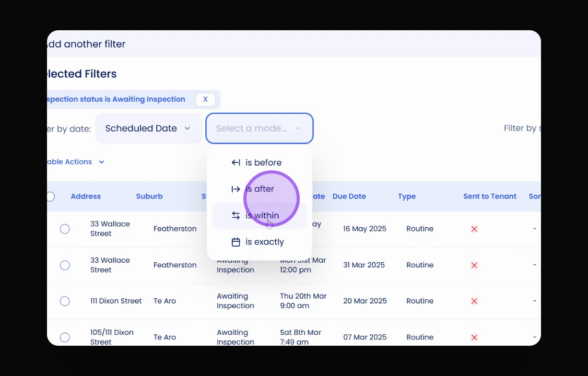The width and height of the screenshot is (588, 376).
Task: Select the row with due date 31 Mar 2025
Action: pos(65,265)
